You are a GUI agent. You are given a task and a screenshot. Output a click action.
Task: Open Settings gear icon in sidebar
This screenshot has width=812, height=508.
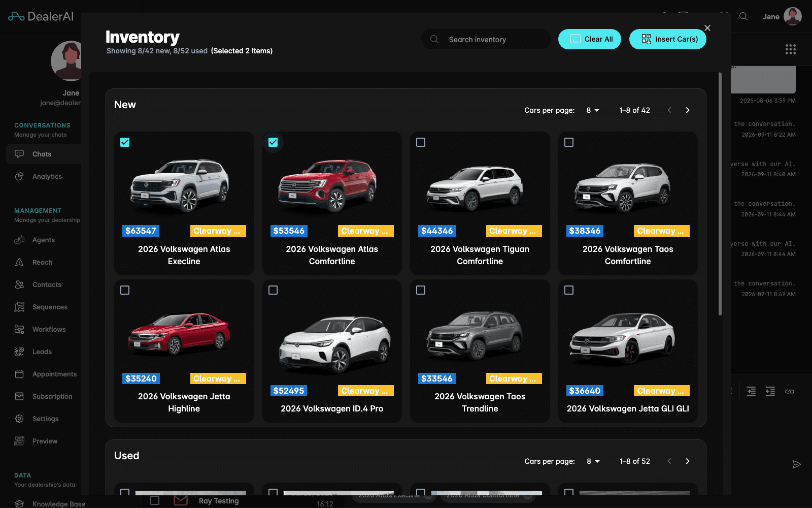19,419
